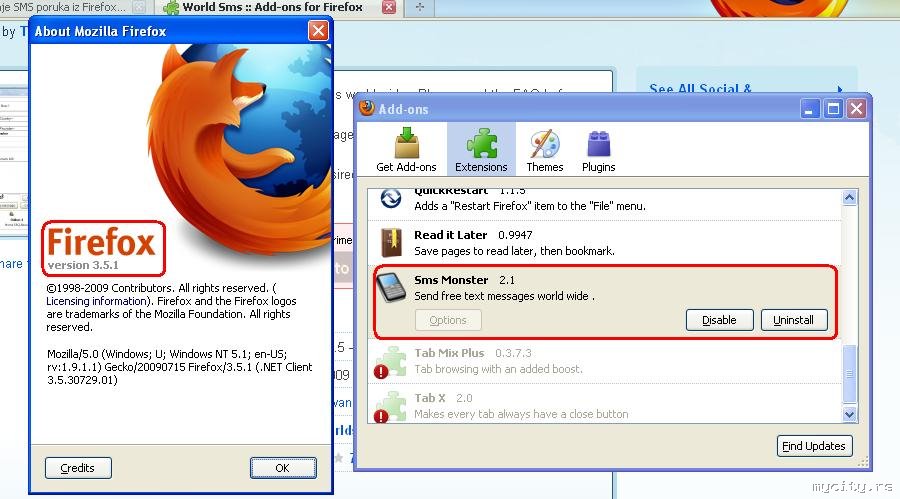
Task: Select the Read it Later book icon
Action: tap(391, 242)
